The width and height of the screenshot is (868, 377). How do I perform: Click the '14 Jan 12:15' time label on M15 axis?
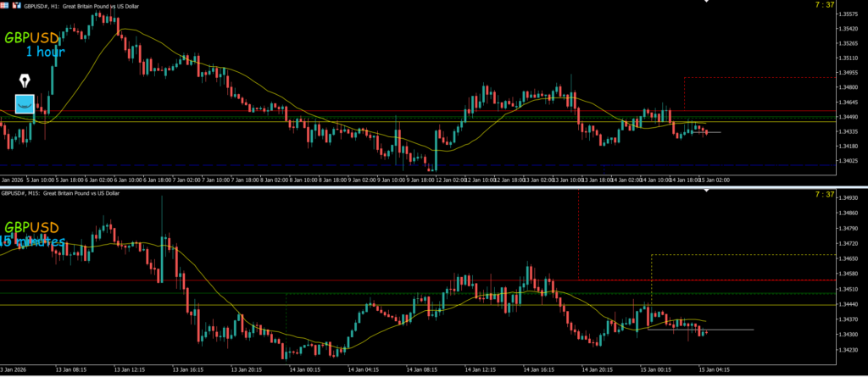click(480, 369)
